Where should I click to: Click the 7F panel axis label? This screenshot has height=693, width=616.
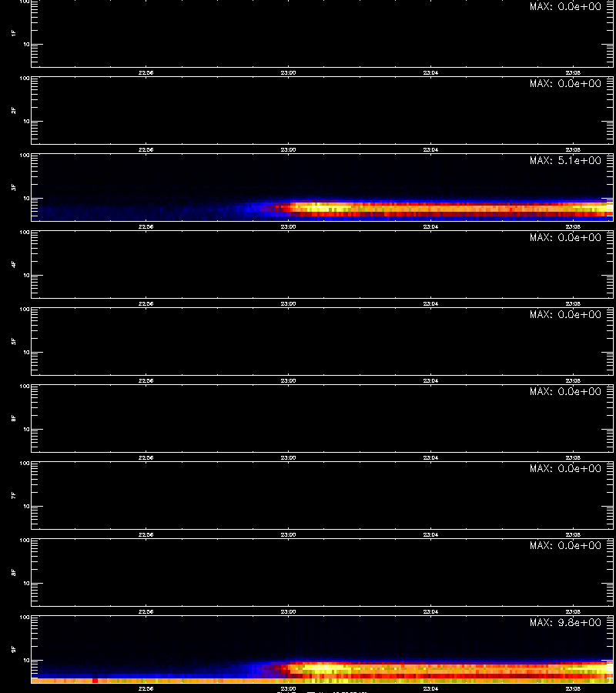14,495
